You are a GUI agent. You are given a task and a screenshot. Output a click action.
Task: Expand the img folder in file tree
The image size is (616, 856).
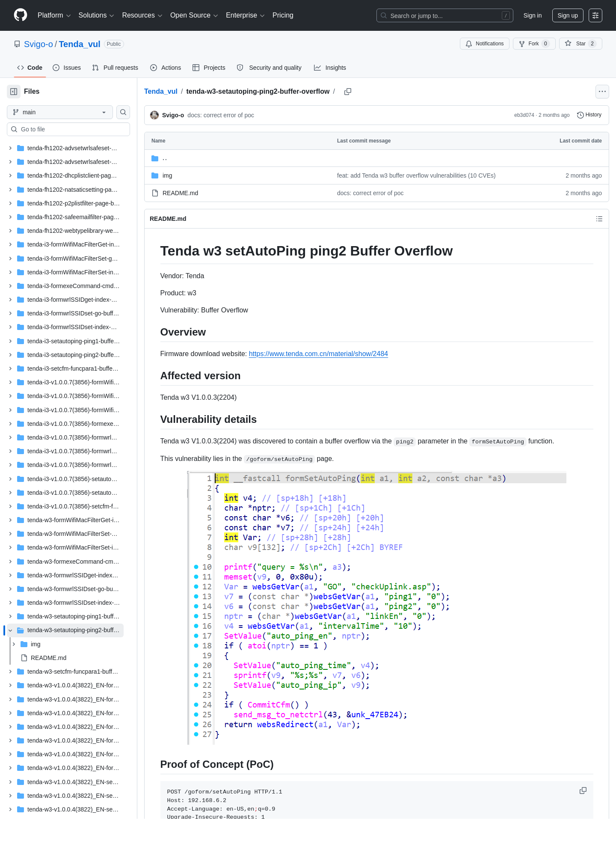coord(14,644)
